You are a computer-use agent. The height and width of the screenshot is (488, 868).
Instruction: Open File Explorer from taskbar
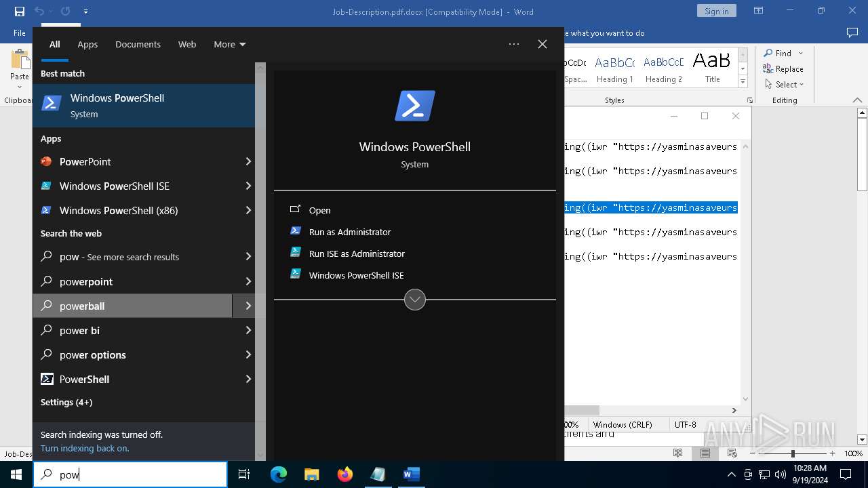point(311,474)
